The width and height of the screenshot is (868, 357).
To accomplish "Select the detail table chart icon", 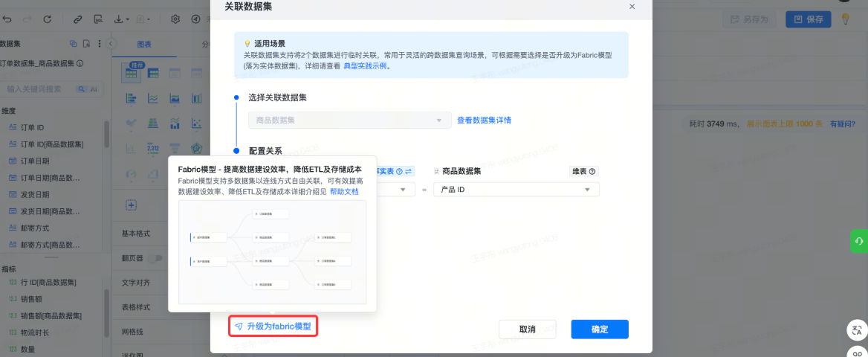I will pos(153,74).
